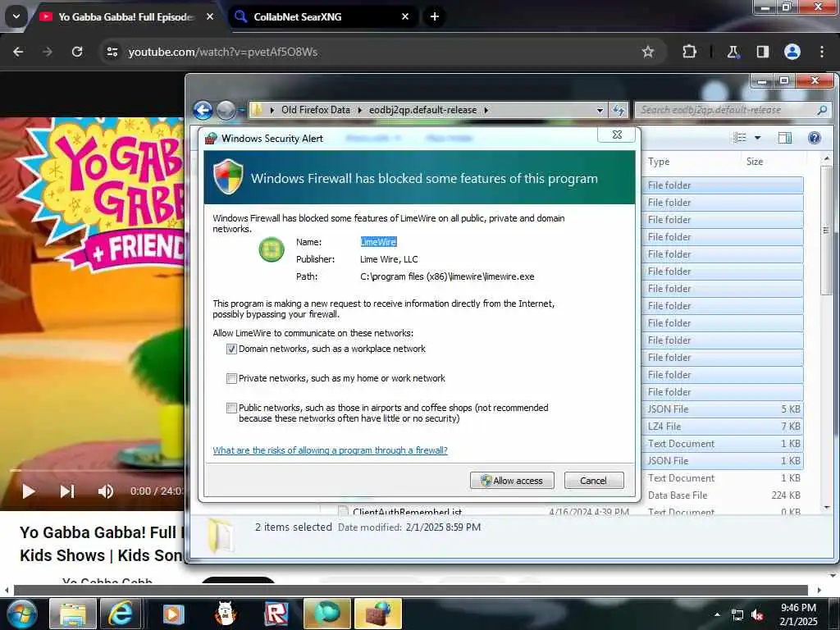Select the LZ4 File 7 KB row
This screenshot has height=630, width=840.
[723, 427]
